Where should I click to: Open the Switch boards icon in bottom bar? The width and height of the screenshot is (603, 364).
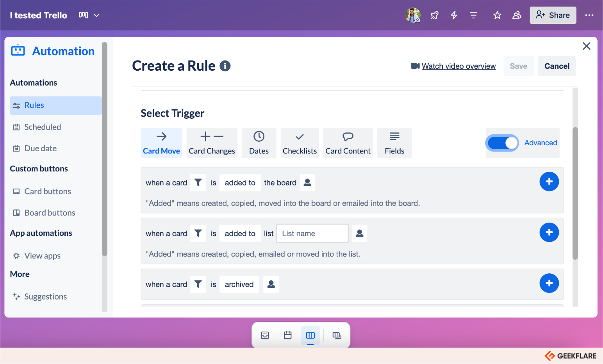[x=337, y=335]
